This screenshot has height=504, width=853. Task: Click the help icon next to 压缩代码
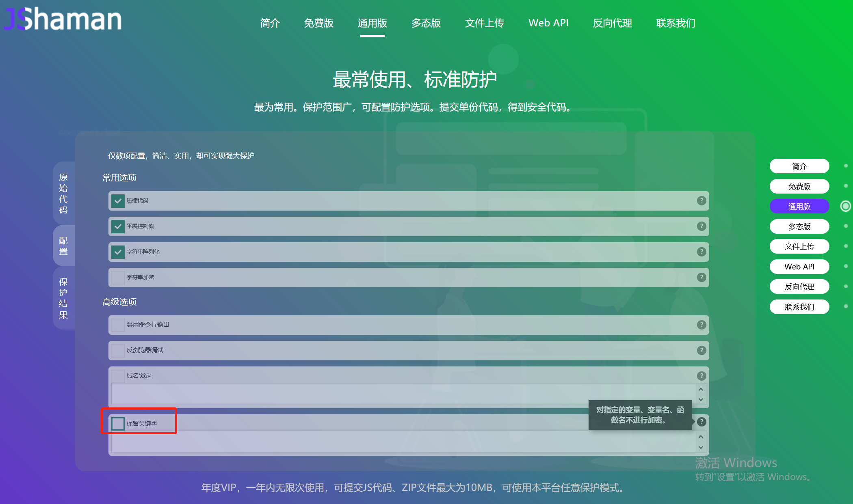click(701, 201)
